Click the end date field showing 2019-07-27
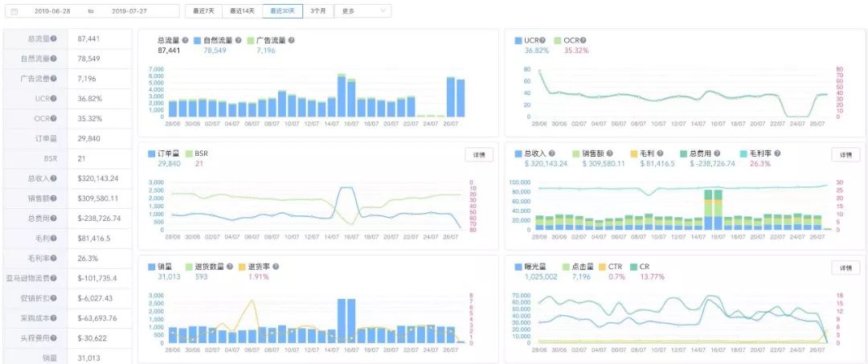 [131, 11]
